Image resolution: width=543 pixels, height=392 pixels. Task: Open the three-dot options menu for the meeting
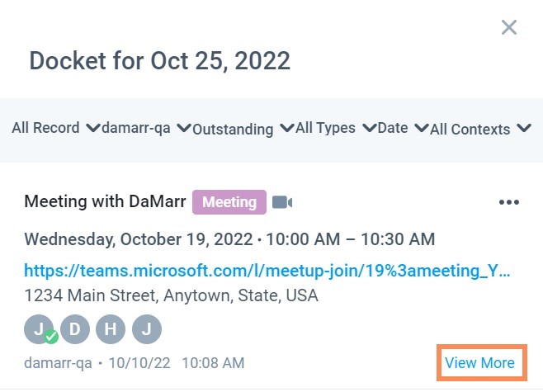(x=508, y=202)
